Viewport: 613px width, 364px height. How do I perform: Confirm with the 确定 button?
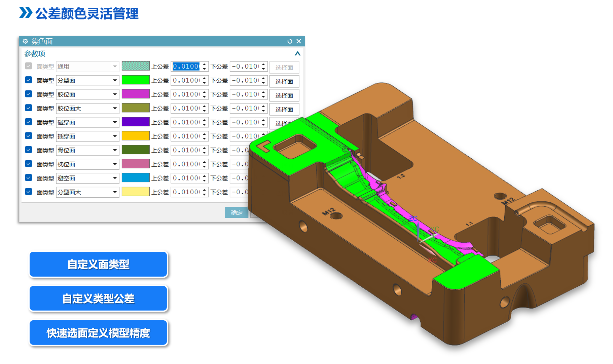(x=237, y=213)
